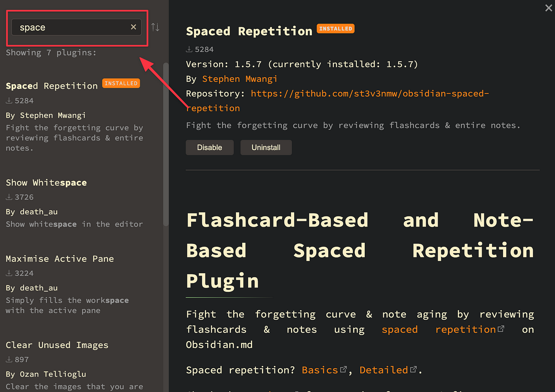The width and height of the screenshot is (555, 392).
Task: Open the 'spaced repetition' link in readme
Action: coord(443,329)
